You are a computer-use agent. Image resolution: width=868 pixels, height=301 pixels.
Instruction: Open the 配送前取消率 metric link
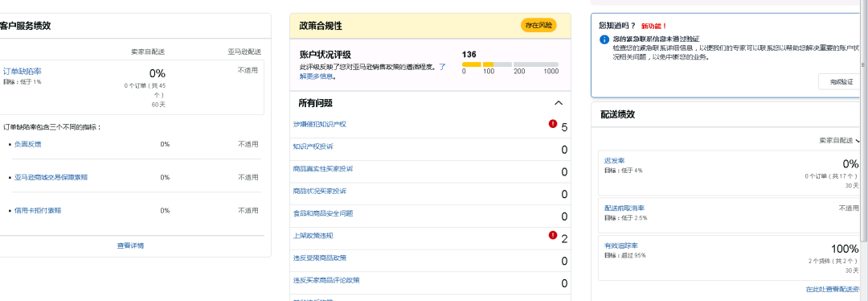click(x=624, y=208)
